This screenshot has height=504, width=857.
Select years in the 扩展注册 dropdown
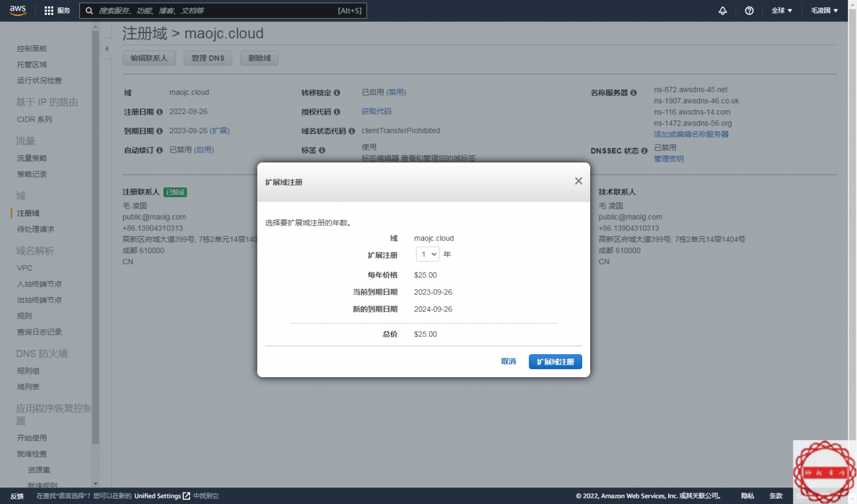tap(427, 254)
